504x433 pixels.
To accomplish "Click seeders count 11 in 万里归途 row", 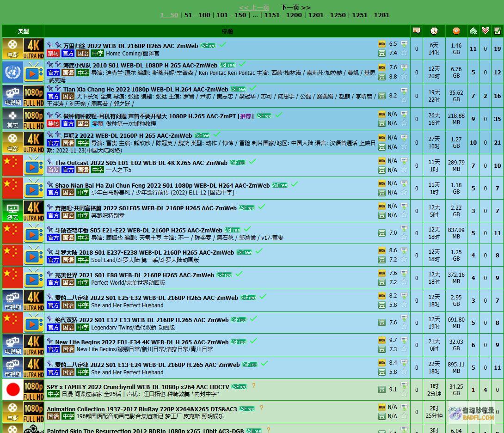I will click(x=473, y=49).
